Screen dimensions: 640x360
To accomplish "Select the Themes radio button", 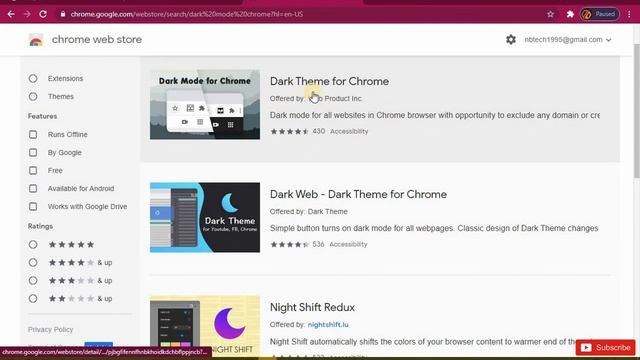I will 33,96.
